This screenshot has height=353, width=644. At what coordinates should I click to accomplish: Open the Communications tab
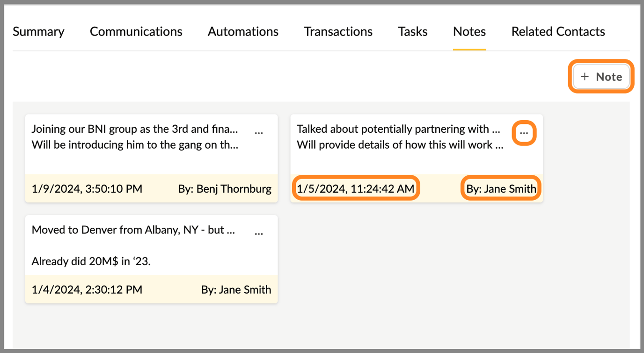point(136,31)
